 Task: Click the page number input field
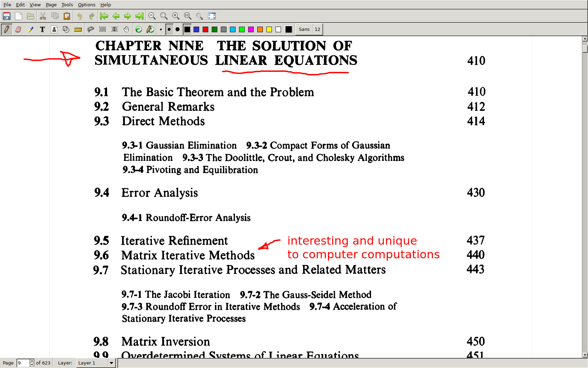23,363
